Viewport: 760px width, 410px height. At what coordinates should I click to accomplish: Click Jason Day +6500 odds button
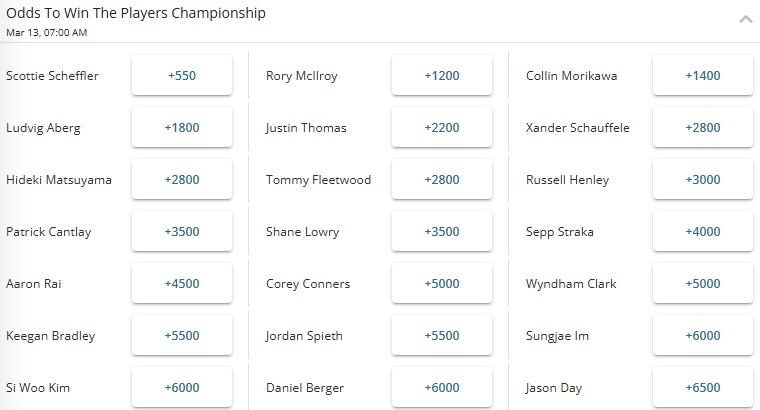point(702,388)
